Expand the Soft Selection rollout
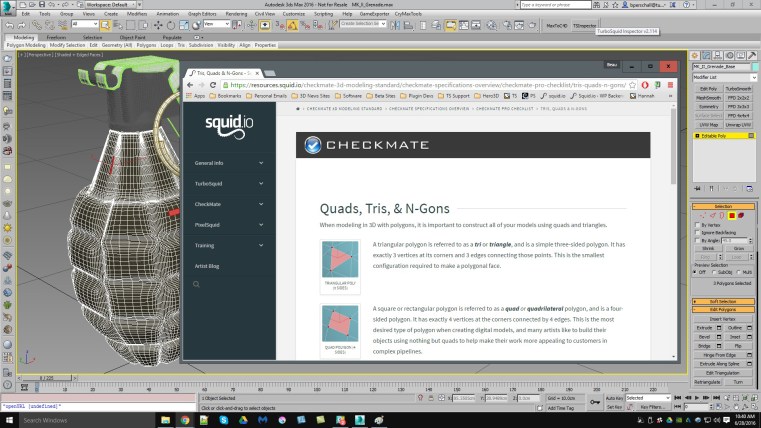The width and height of the screenshot is (761, 428). tap(723, 301)
